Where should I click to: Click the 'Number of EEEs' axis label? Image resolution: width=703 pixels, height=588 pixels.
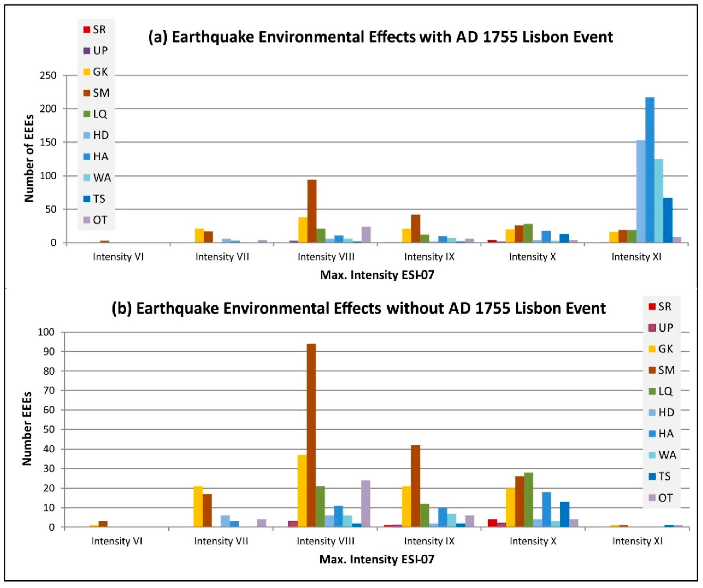[29, 158]
